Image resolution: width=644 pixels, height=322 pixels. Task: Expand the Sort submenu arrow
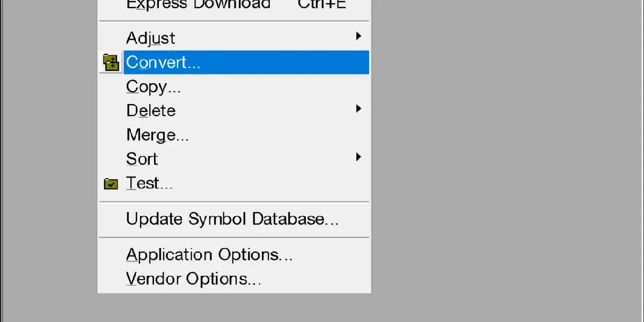pos(358,157)
